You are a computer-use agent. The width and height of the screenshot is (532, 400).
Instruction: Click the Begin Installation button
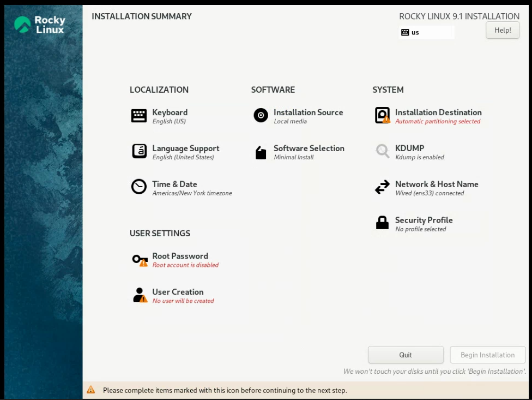[487, 355]
